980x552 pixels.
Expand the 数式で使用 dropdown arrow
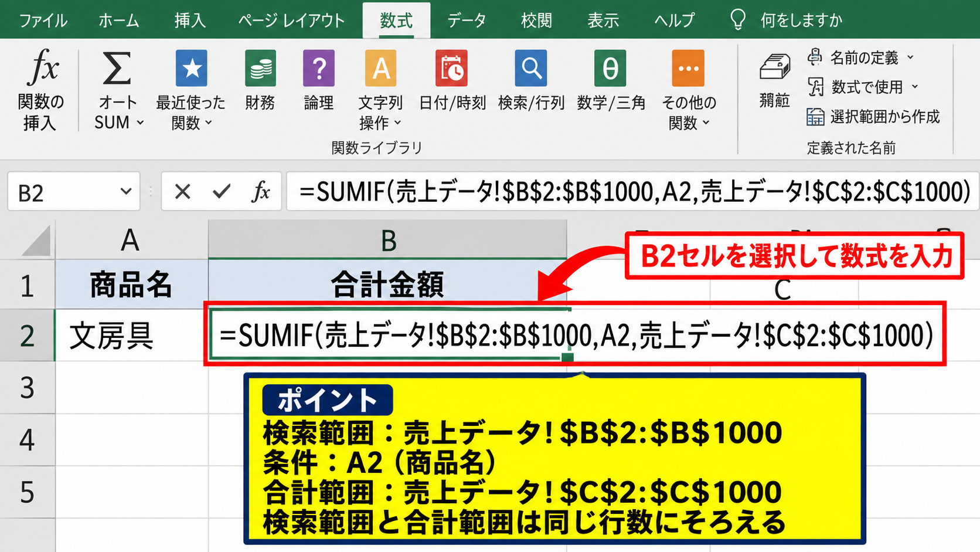(914, 87)
